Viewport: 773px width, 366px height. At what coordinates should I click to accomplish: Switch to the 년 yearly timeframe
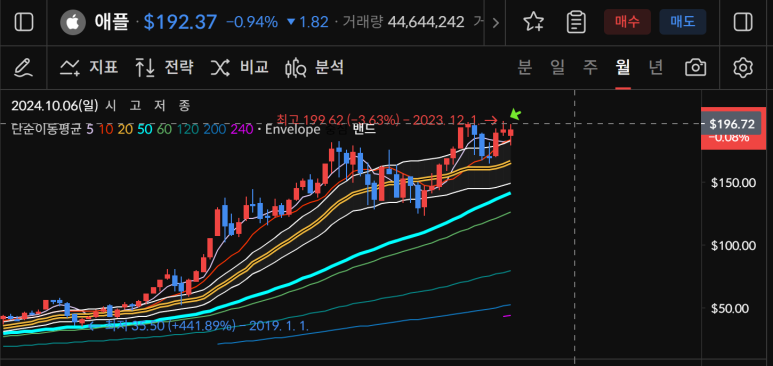(655, 67)
